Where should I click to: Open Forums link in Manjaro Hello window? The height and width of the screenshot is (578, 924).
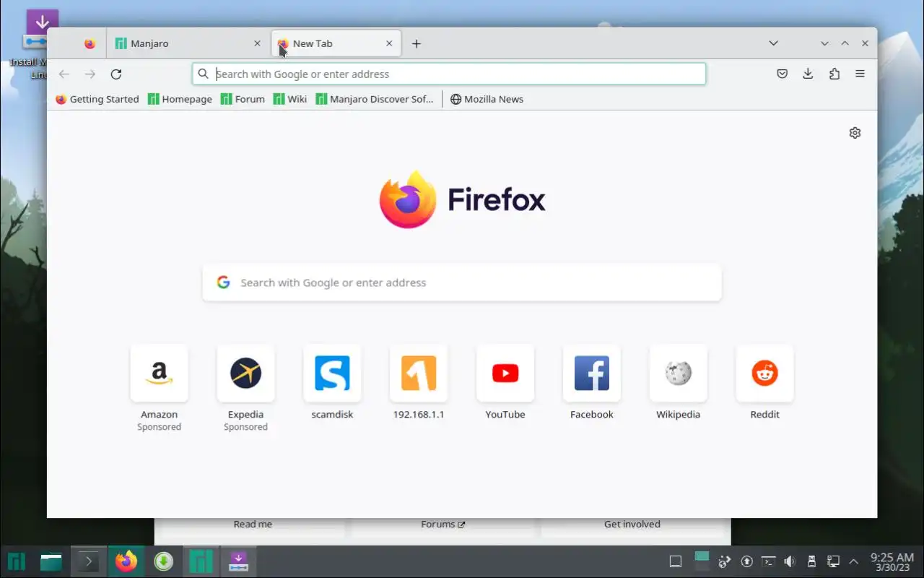coord(443,525)
